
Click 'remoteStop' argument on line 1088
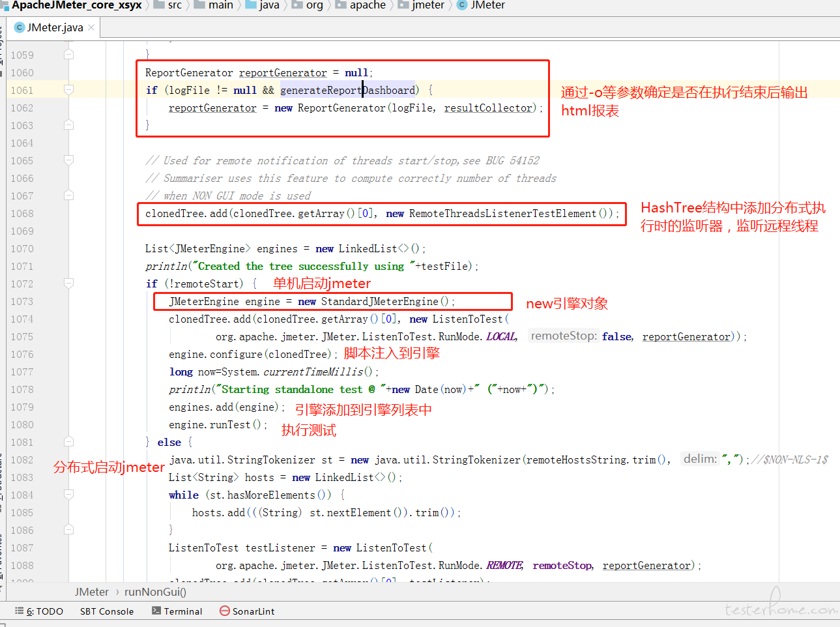point(562,566)
